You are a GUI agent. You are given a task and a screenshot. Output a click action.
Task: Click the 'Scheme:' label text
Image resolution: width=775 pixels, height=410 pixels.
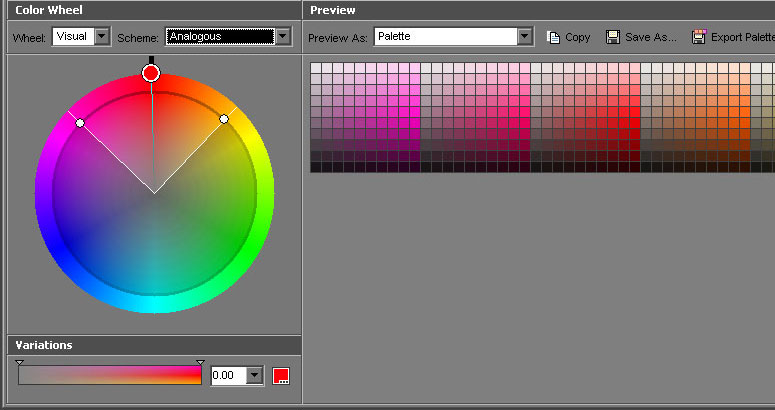138,38
